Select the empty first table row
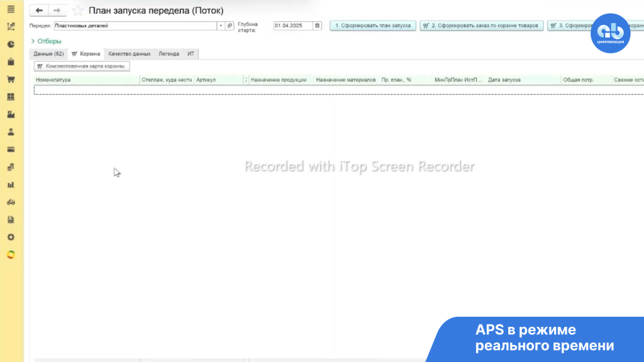644x362 pixels. (x=339, y=90)
